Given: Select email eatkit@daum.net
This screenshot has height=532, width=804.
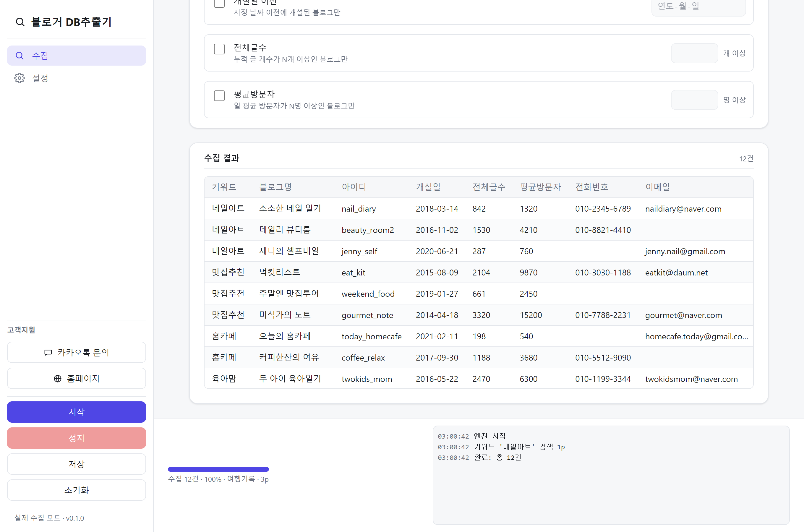Looking at the screenshot, I should 676,273.
